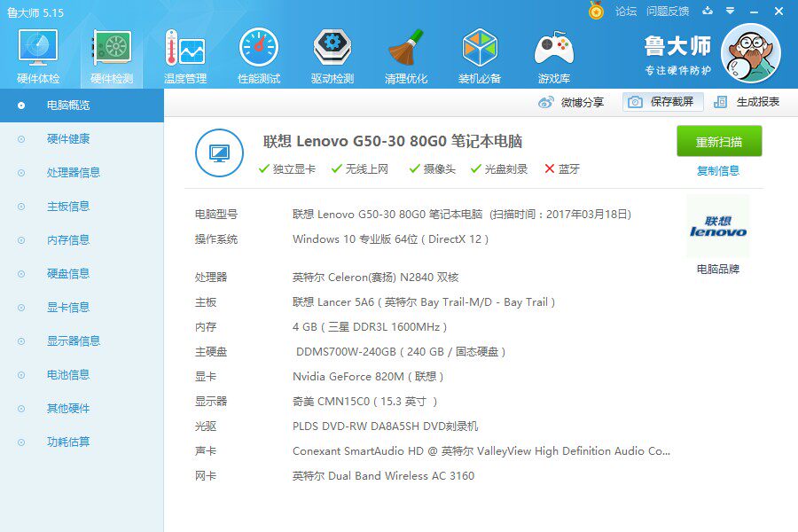Click the 微博分享 Weibo share icon

point(545,102)
